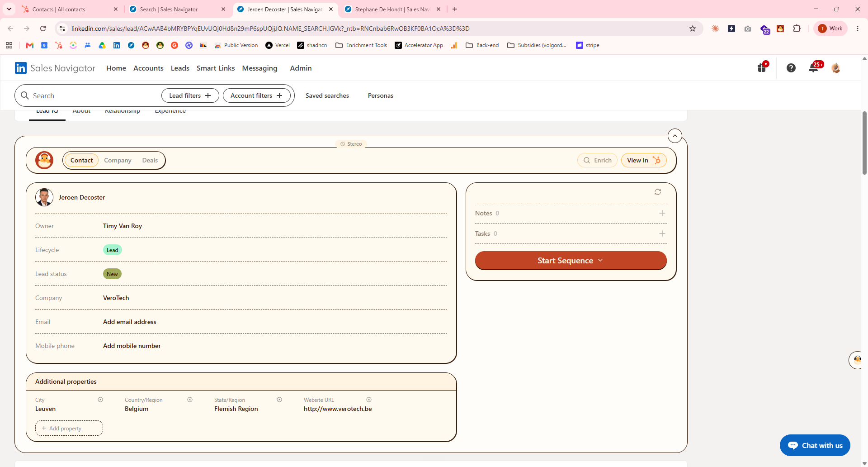Click the Search input field
The height and width of the screenshot is (467, 868).
[x=94, y=95]
